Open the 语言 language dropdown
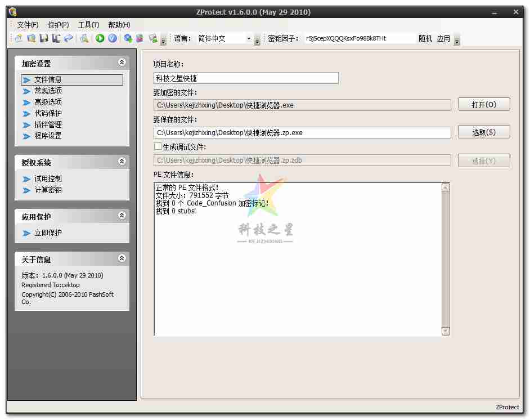Viewport: 530px width, 420px height. [249, 39]
